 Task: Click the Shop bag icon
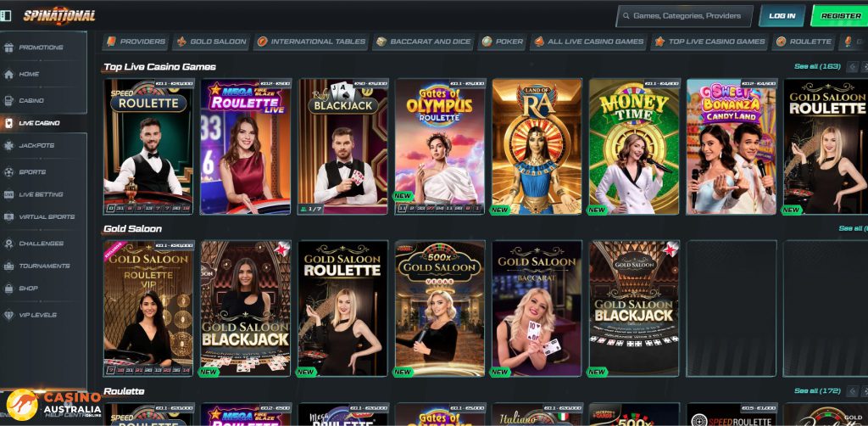(8, 289)
